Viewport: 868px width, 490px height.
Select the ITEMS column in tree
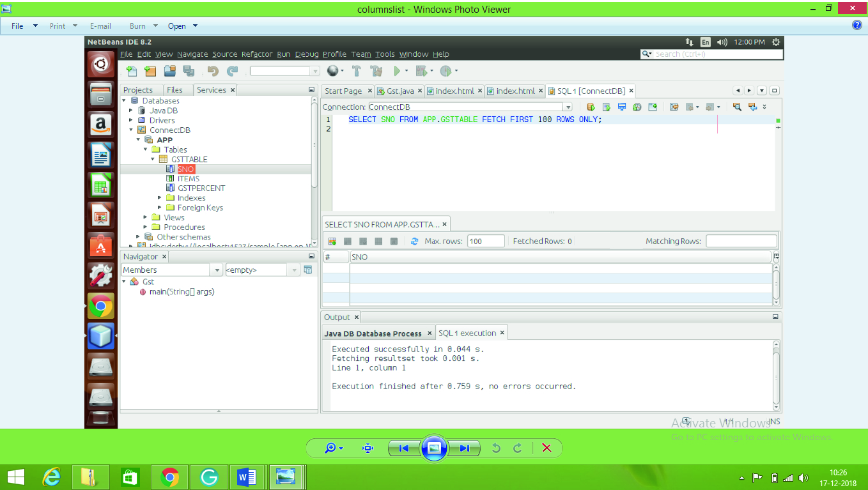point(189,179)
